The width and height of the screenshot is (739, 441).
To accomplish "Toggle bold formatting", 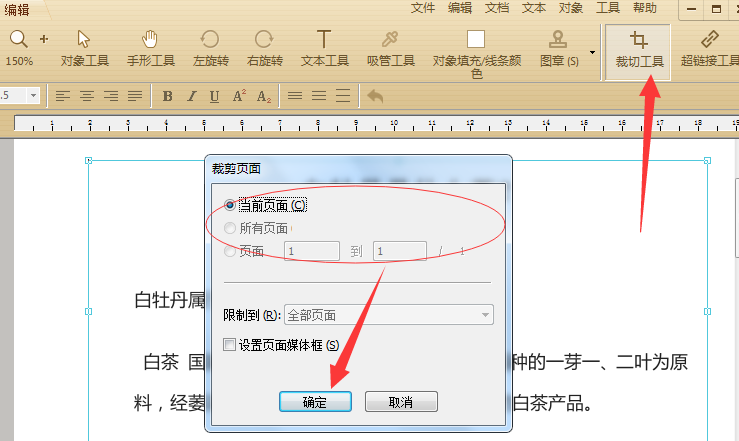I will tap(167, 96).
